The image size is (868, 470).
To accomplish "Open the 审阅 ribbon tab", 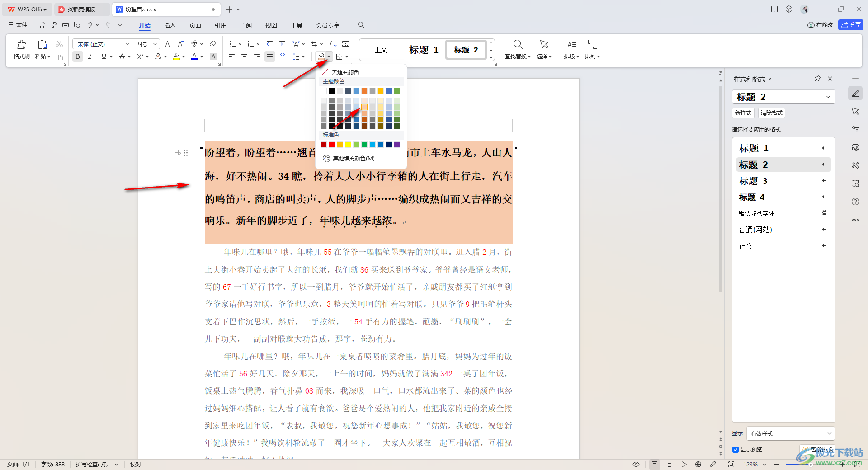I will [246, 25].
